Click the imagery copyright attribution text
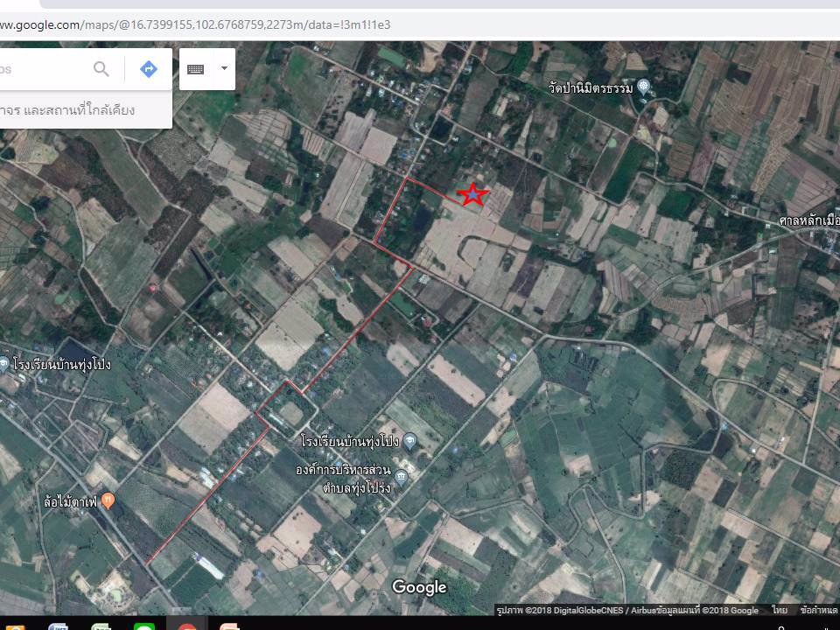The width and height of the screenshot is (840, 630). pyautogui.click(x=626, y=610)
